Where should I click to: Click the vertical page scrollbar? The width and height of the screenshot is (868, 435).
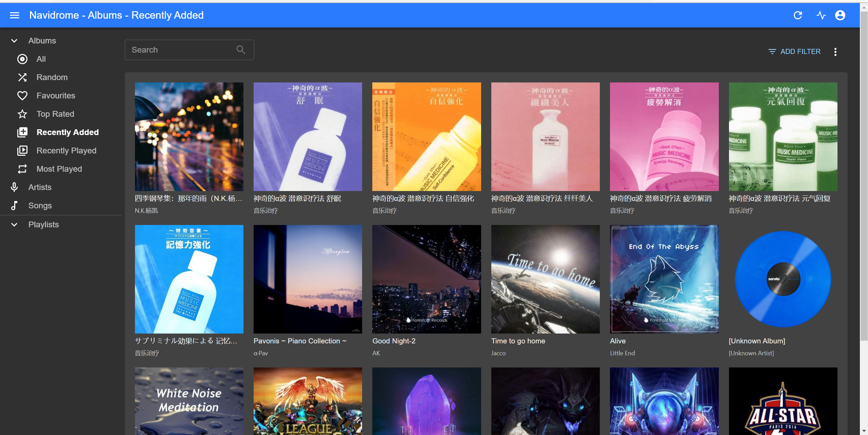(x=864, y=176)
